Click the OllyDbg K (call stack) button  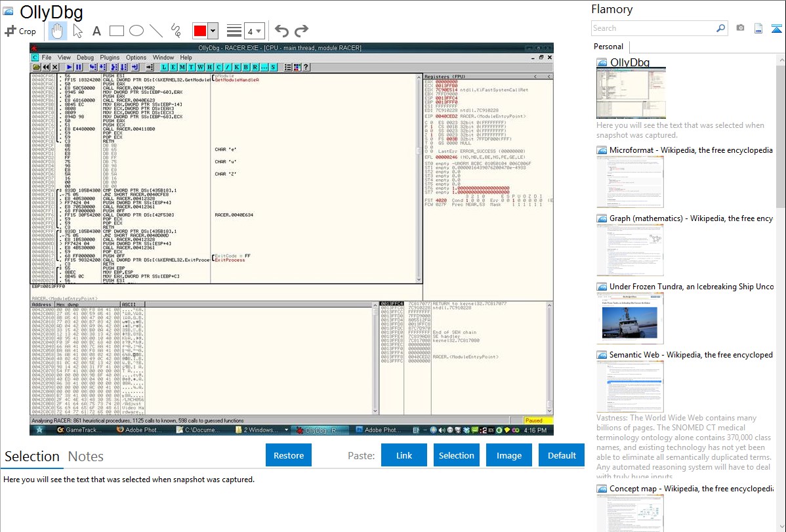[x=237, y=67]
